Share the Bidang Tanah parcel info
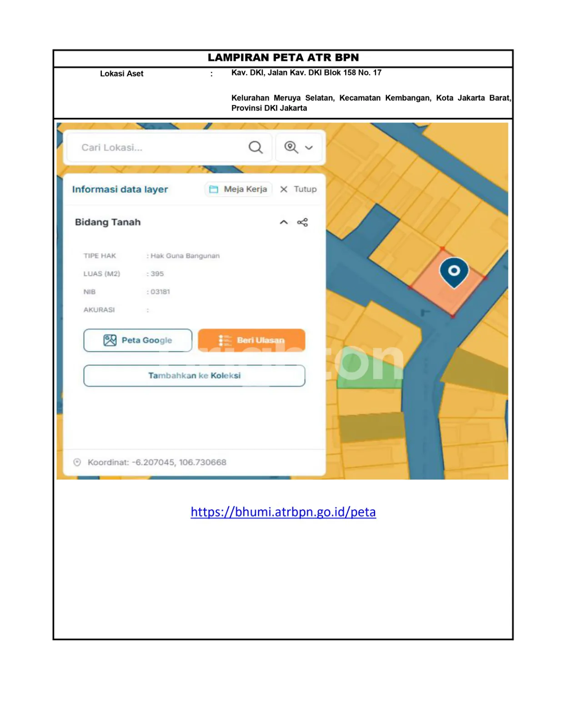 pyautogui.click(x=302, y=222)
